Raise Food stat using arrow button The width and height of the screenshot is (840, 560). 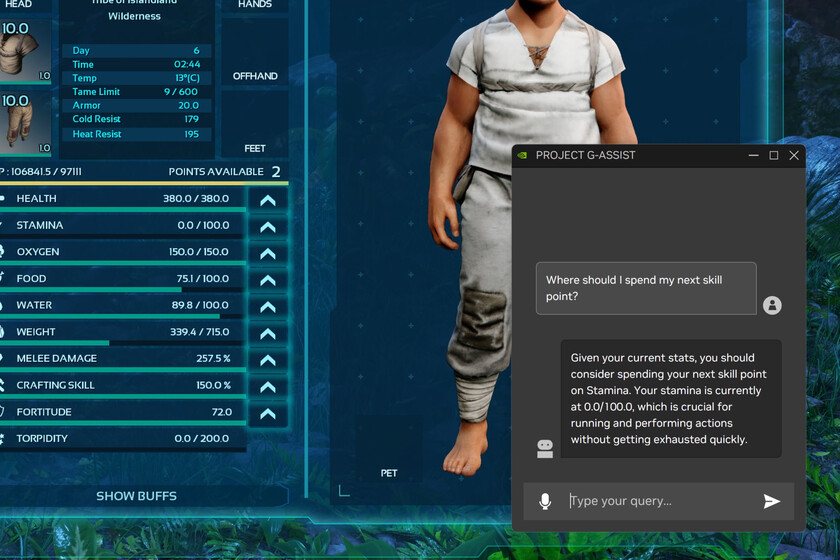click(x=267, y=280)
